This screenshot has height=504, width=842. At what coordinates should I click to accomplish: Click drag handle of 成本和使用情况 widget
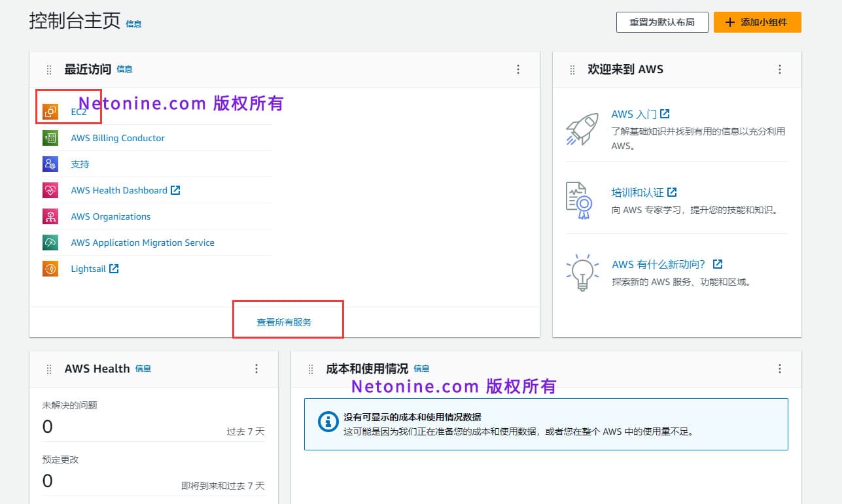click(x=311, y=369)
